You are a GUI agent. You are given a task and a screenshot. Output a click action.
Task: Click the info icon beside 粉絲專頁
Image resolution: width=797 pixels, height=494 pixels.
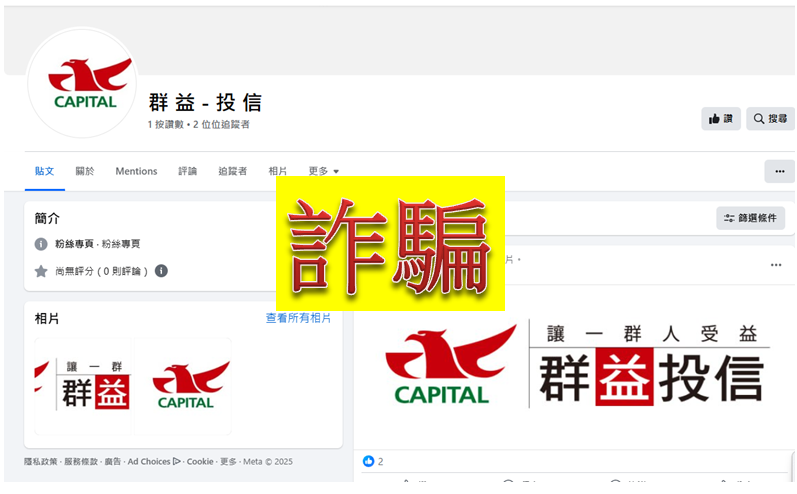tap(41, 244)
